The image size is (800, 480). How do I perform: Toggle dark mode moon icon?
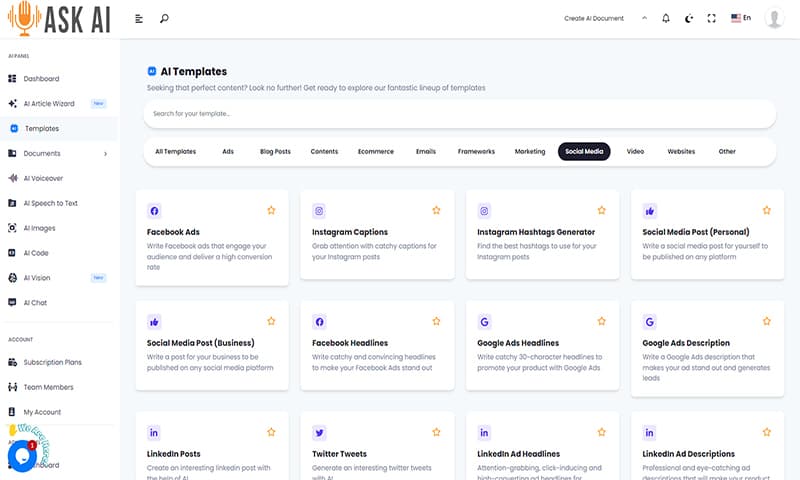(689, 18)
